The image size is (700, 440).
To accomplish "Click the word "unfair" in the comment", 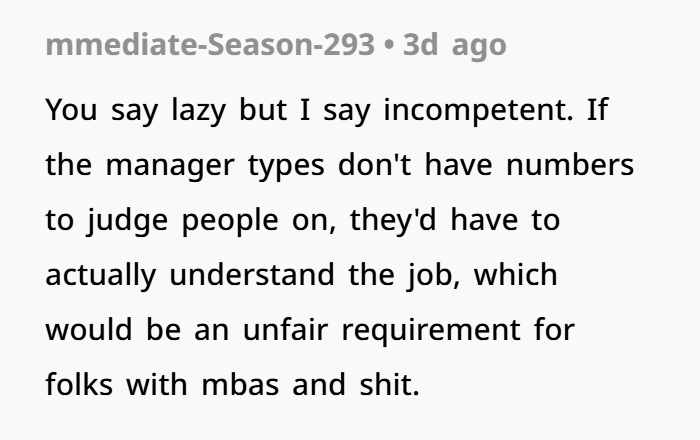I will [x=285, y=329].
